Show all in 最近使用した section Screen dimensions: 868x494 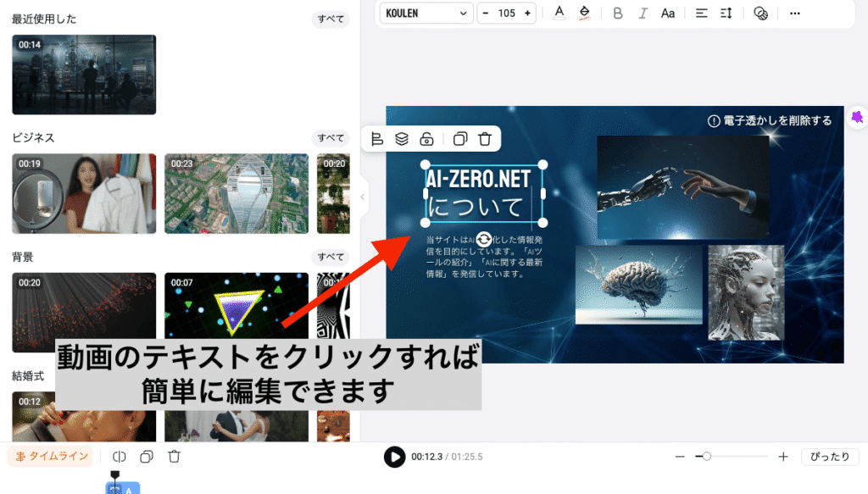point(331,19)
